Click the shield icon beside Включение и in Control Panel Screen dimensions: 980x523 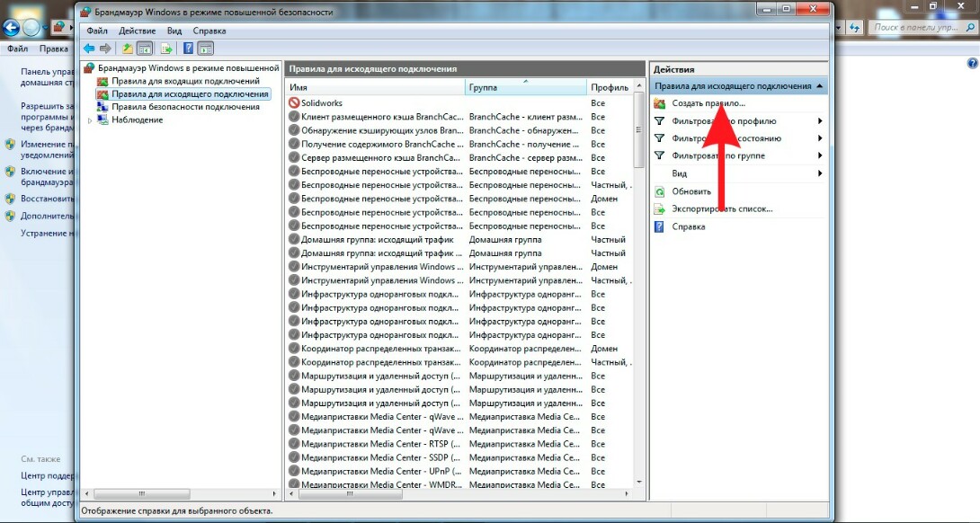[10, 172]
